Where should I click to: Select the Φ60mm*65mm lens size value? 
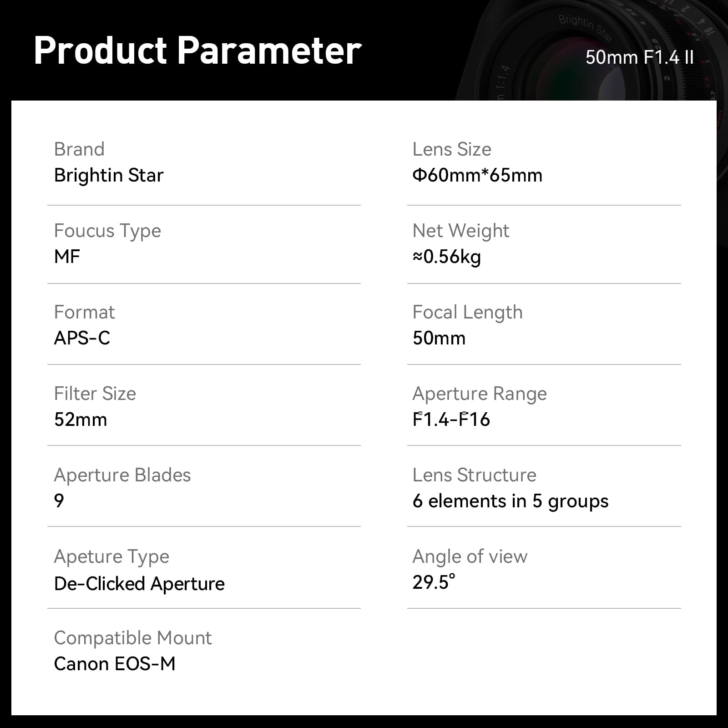coord(477,176)
